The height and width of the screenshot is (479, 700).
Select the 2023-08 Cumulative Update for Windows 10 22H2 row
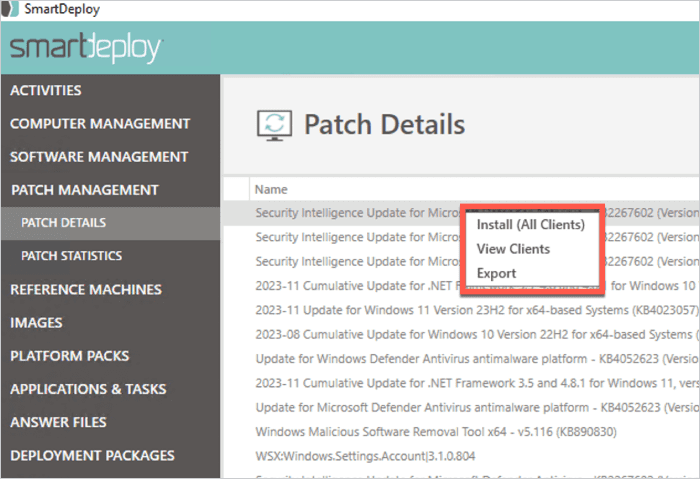(x=462, y=334)
